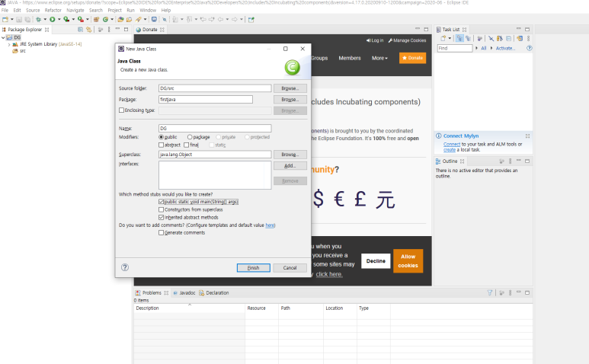Enable Constructors from superclass checkbox
This screenshot has height=364, width=589.
point(161,209)
